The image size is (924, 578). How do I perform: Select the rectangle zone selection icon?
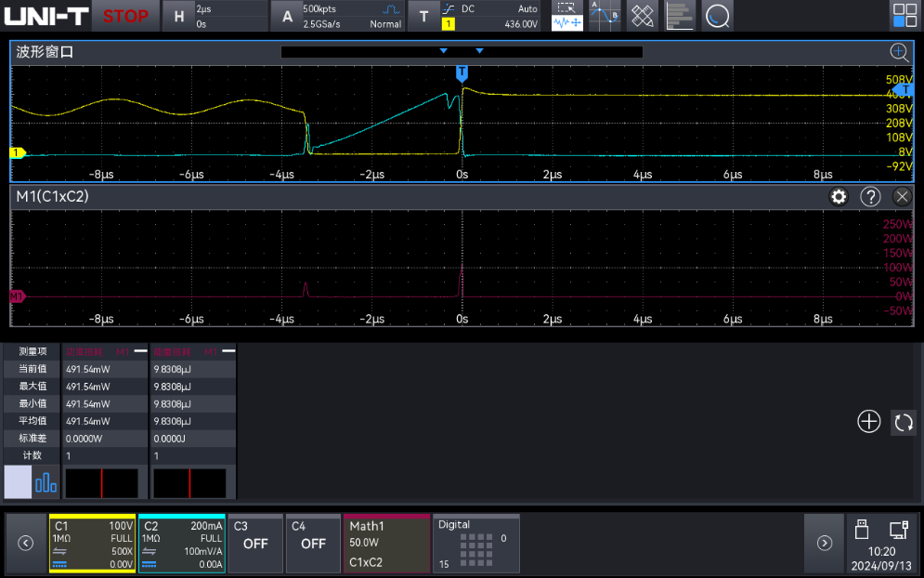tap(566, 8)
